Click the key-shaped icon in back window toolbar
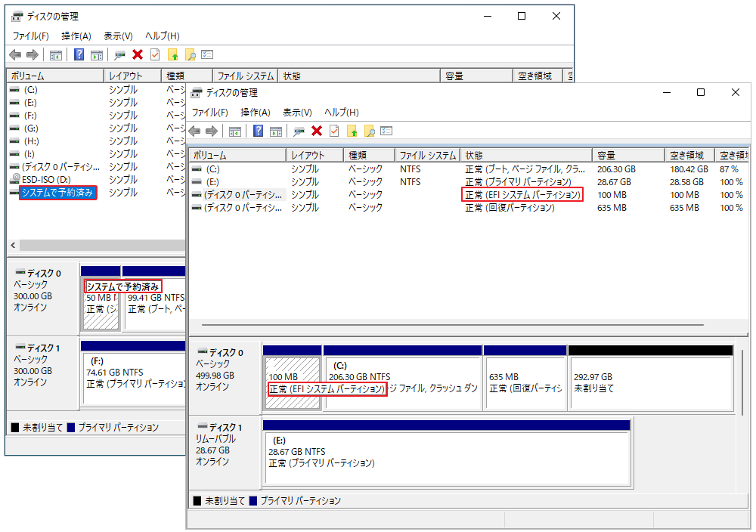Image resolution: width=756 pixels, height=532 pixels. (119, 55)
